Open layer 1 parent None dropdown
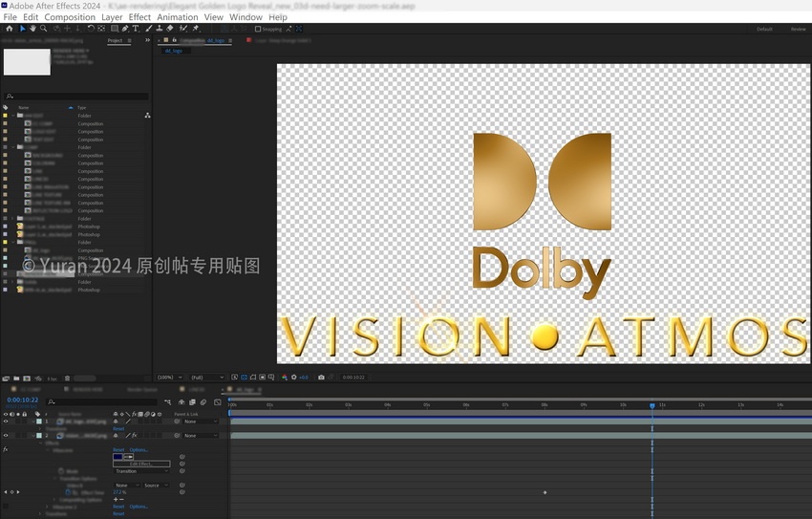The image size is (812, 519). click(x=201, y=422)
